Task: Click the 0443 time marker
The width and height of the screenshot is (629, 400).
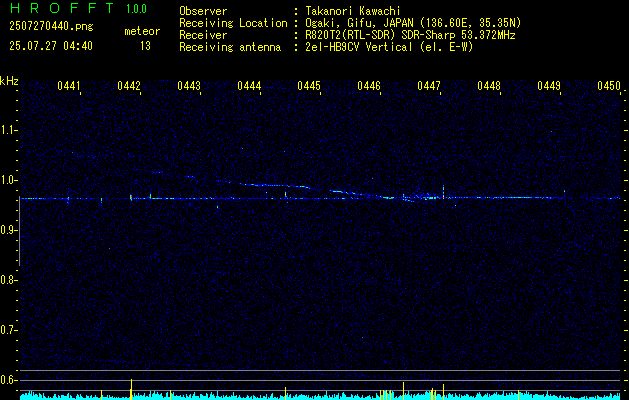Action: point(189,86)
